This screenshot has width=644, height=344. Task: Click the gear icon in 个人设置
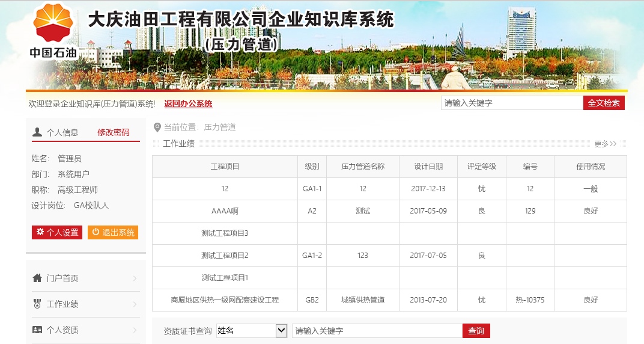click(x=40, y=232)
